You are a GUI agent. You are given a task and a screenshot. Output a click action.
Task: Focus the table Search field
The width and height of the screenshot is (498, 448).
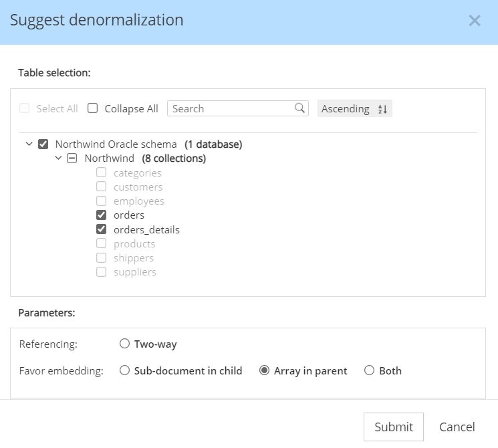tap(231, 108)
